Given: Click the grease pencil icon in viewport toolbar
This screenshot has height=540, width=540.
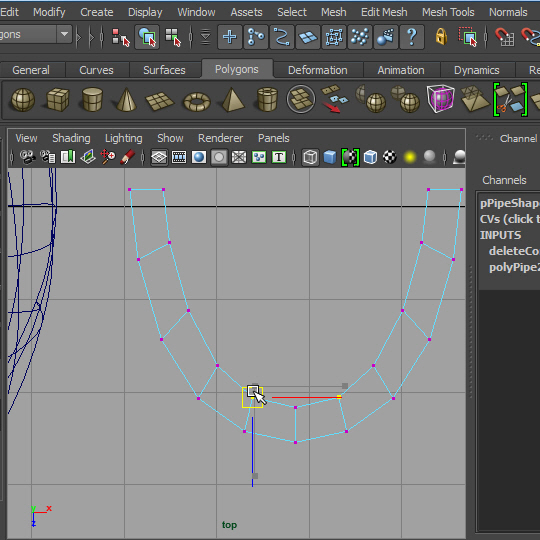Looking at the screenshot, I should tap(127, 157).
